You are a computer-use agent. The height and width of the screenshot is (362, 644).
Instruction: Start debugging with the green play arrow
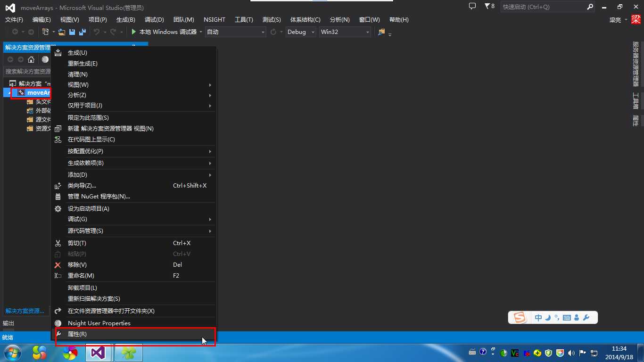tap(134, 32)
